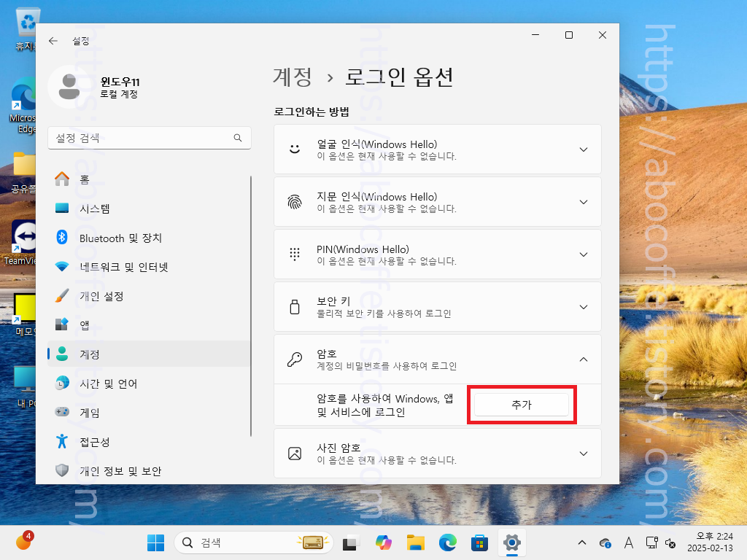Click the network display tray icon

pos(651,542)
